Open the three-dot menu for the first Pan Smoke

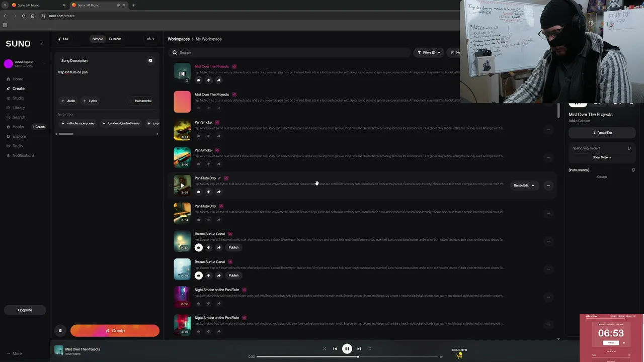[548, 130]
